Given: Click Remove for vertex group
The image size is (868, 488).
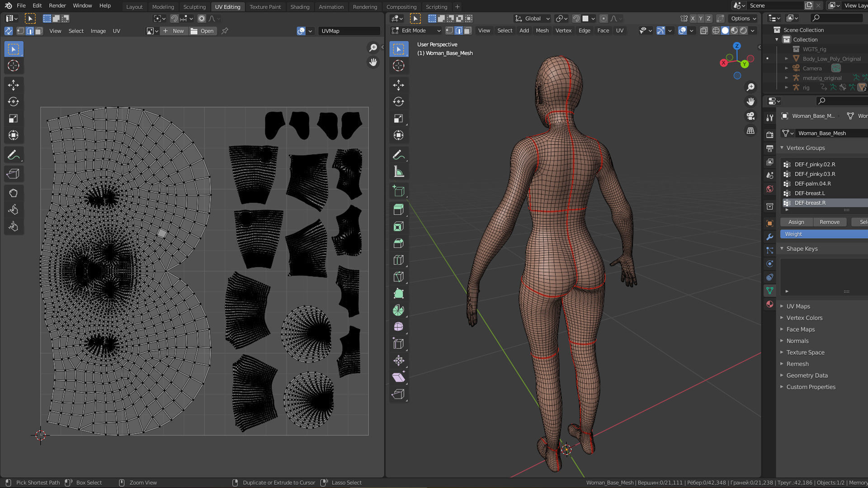Looking at the screenshot, I should 829,222.
